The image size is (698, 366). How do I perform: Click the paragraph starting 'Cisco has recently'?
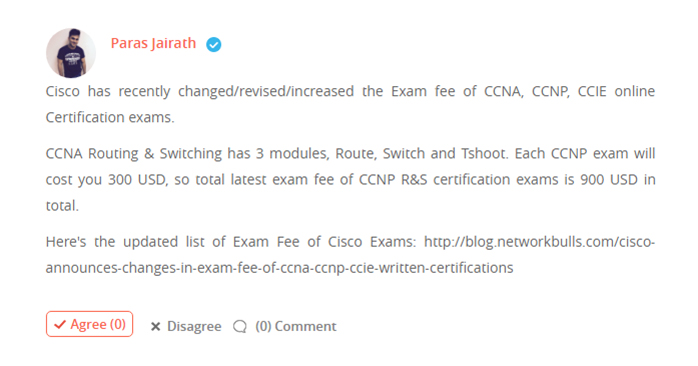point(350,104)
